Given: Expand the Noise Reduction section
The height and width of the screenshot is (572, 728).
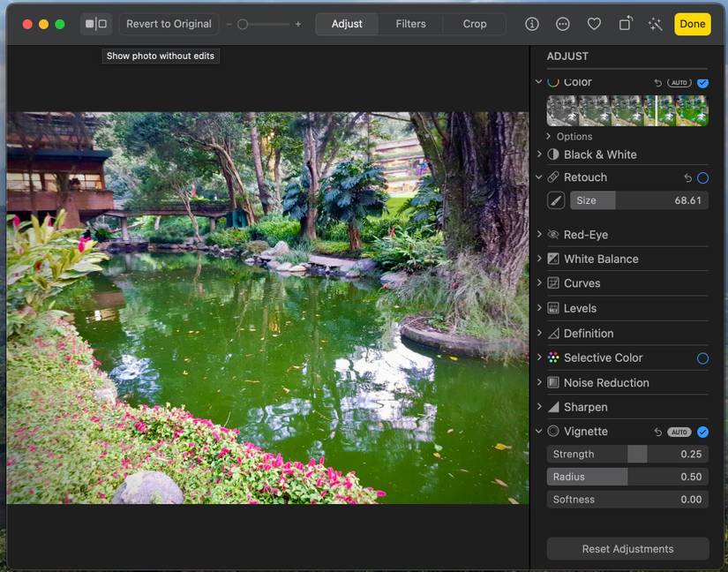Looking at the screenshot, I should (539, 382).
